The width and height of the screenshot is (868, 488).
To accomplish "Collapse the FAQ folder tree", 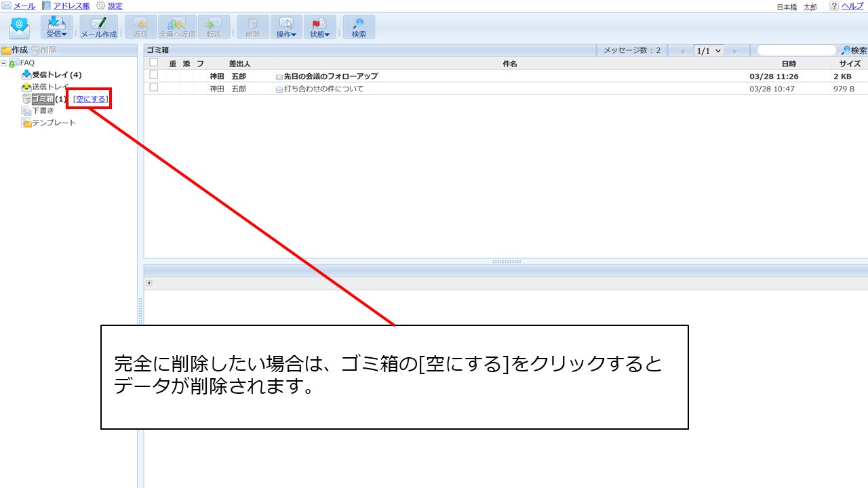I will [x=5, y=62].
